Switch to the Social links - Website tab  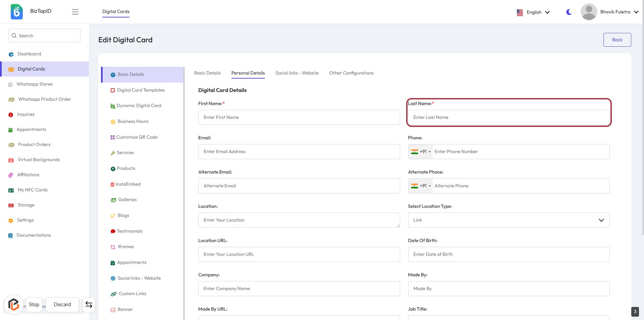point(297,73)
